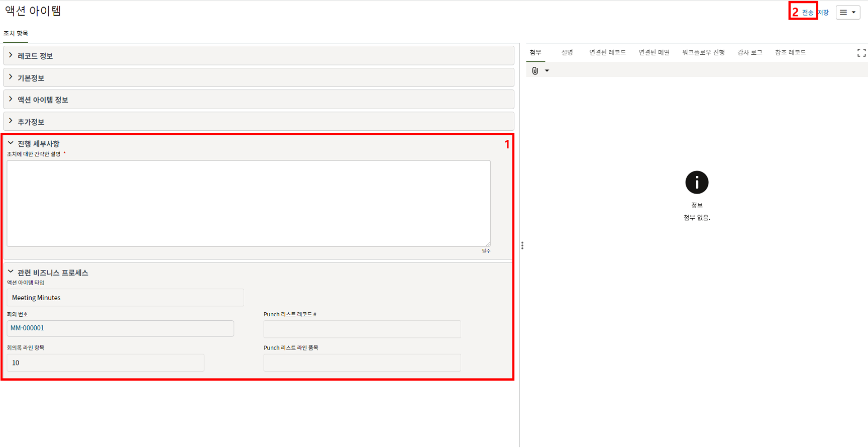Image resolution: width=868 pixels, height=448 pixels.
Task: Open the 연결된 레코드 tab
Action: tap(607, 52)
